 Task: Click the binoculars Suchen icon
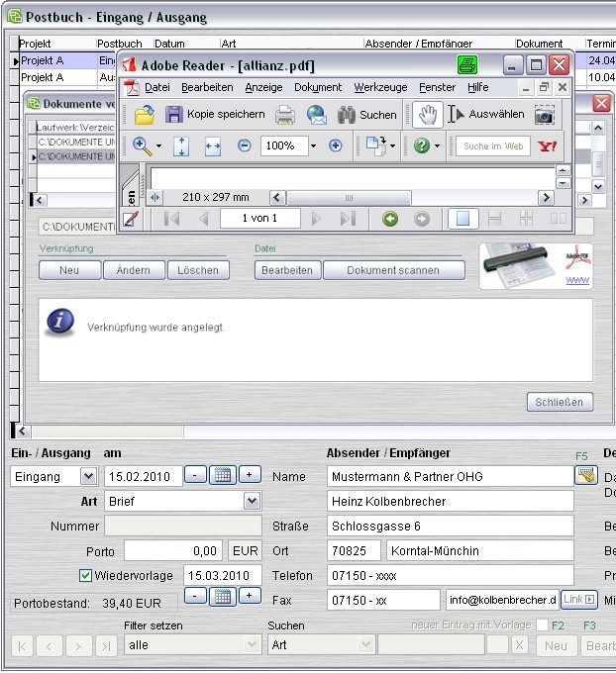(x=347, y=115)
